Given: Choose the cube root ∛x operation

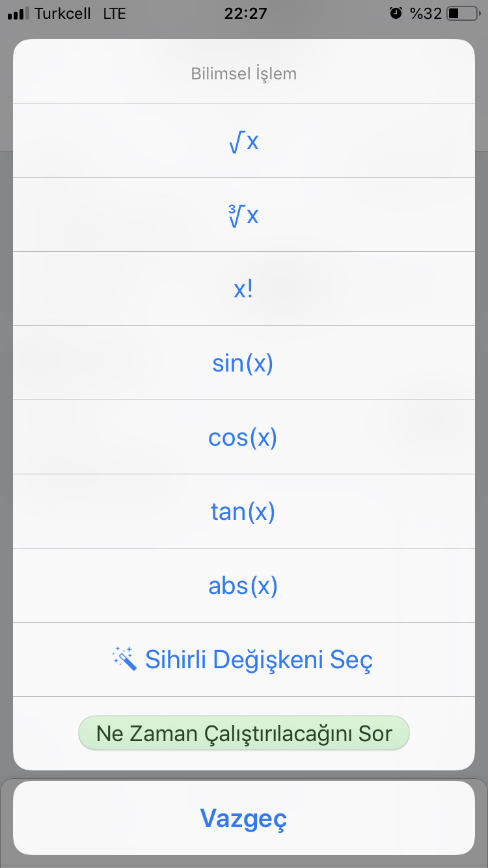Looking at the screenshot, I should pyautogui.click(x=244, y=215).
